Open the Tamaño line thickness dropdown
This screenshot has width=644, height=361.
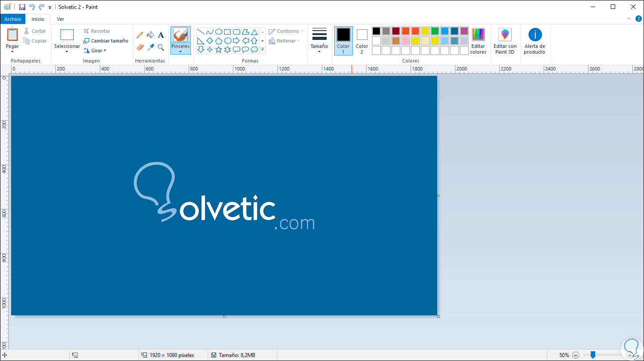[319, 41]
